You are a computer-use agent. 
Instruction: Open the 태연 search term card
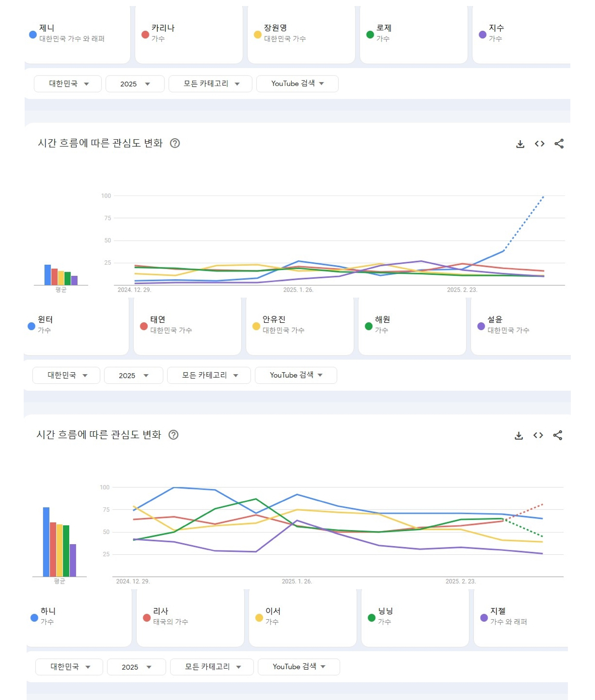pyautogui.click(x=187, y=326)
